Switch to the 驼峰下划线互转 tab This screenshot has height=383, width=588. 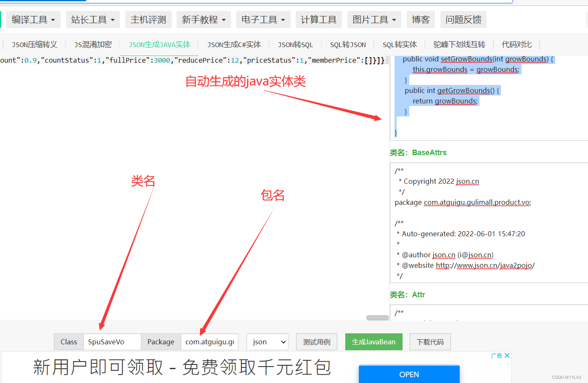click(459, 45)
